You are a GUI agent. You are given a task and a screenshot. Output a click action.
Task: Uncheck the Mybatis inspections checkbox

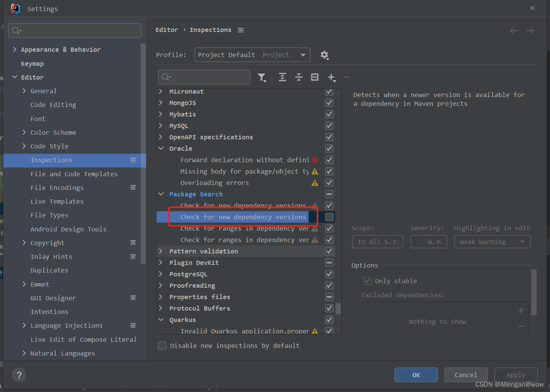(x=329, y=114)
